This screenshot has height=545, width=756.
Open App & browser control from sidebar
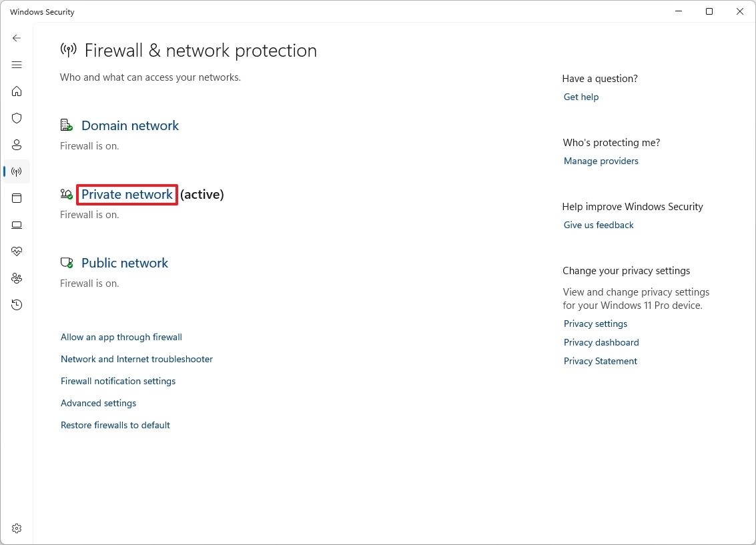16,198
